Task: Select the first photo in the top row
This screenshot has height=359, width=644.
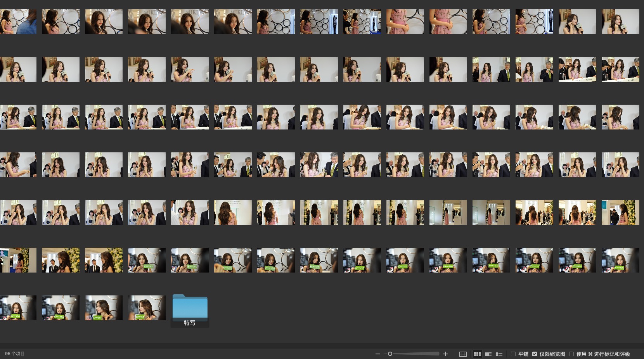Action: click(18, 22)
